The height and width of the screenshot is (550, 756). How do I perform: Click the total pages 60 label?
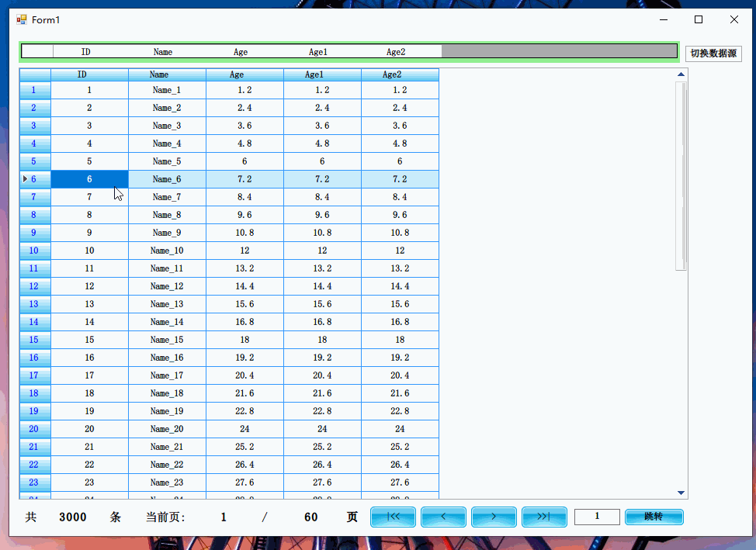(x=311, y=517)
